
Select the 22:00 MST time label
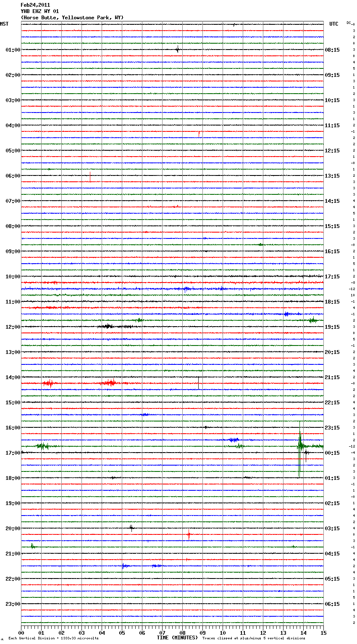pos(13,579)
